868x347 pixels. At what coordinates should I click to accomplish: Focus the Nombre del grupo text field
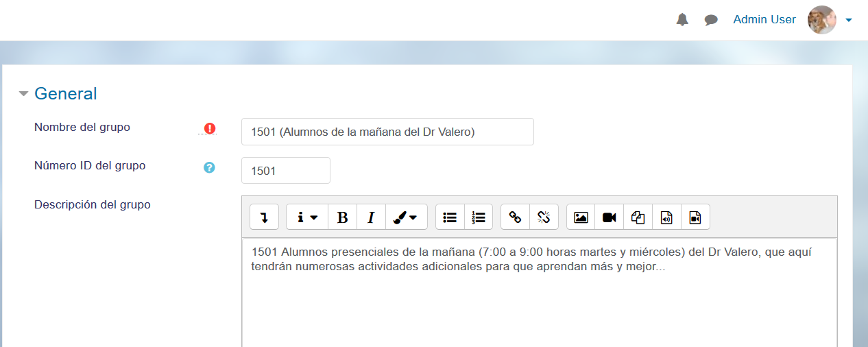pos(387,132)
